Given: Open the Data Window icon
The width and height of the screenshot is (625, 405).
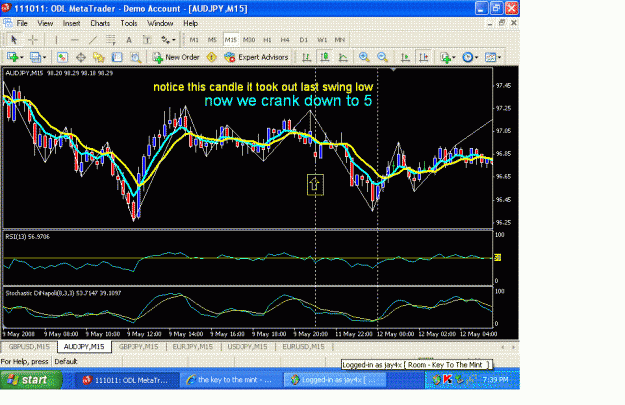Looking at the screenshot, I should [x=81, y=57].
